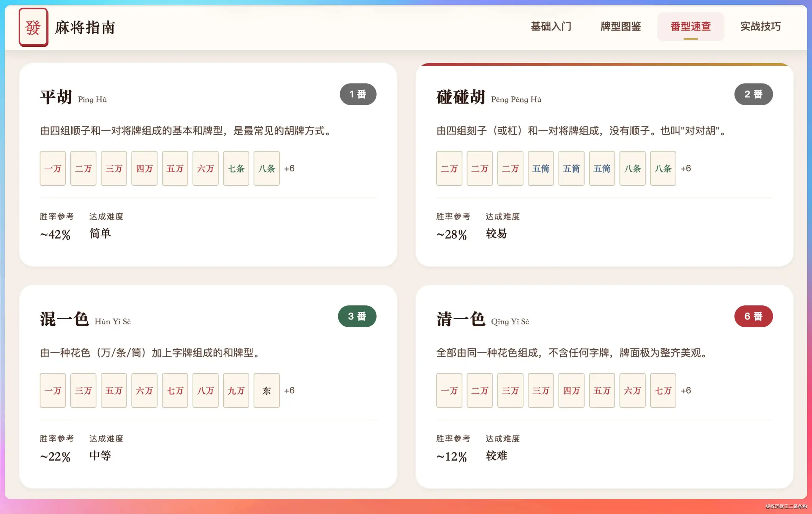Image resolution: width=812 pixels, height=514 pixels.
Task: Go to the 实战技巧 tab
Action: click(x=760, y=26)
